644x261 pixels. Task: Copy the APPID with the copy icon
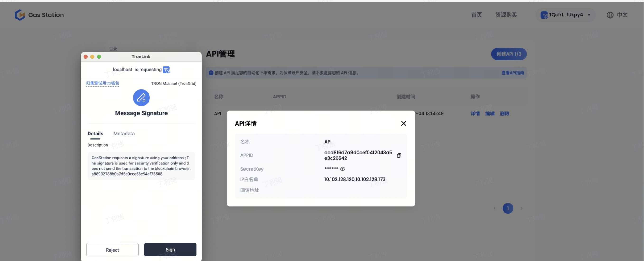coord(399,155)
